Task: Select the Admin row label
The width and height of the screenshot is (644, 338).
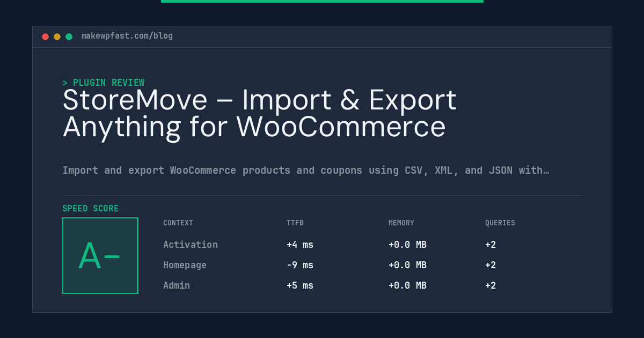Action: click(177, 285)
